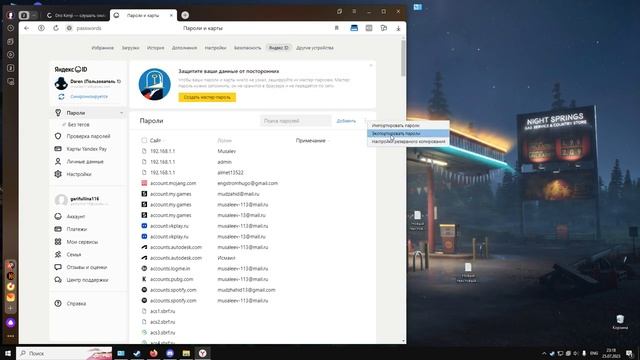This screenshot has width=640, height=360.
Task: Sort by the Сайт column header
Action: [155, 140]
